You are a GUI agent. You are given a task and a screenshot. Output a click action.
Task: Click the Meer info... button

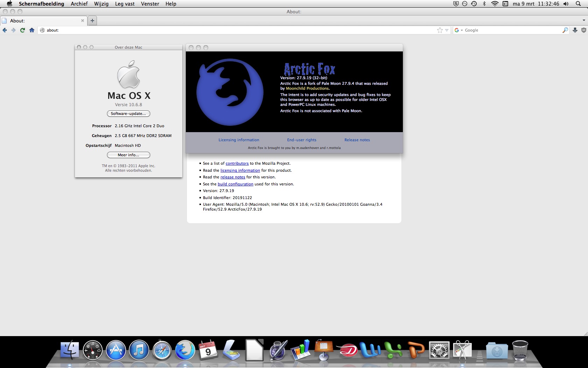(128, 155)
